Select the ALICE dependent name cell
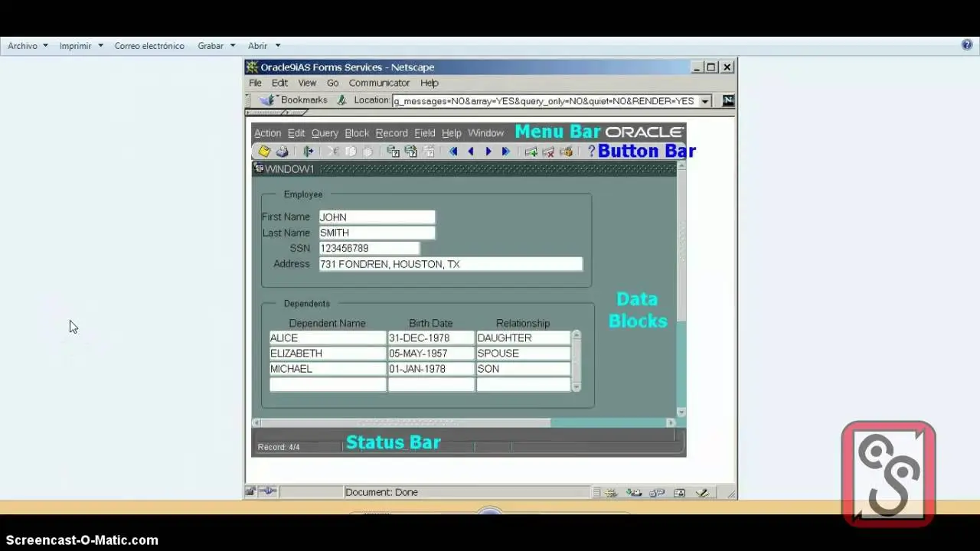The width and height of the screenshot is (980, 551). 328,337
